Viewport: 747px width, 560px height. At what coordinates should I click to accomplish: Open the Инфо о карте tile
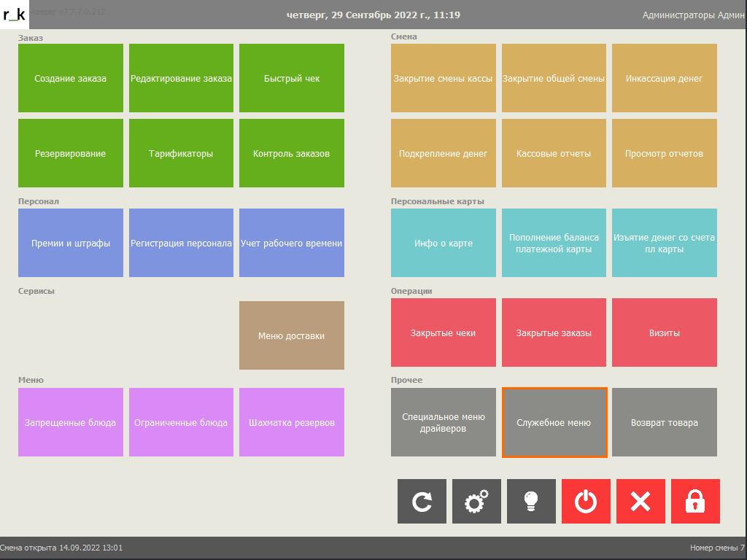(x=443, y=243)
